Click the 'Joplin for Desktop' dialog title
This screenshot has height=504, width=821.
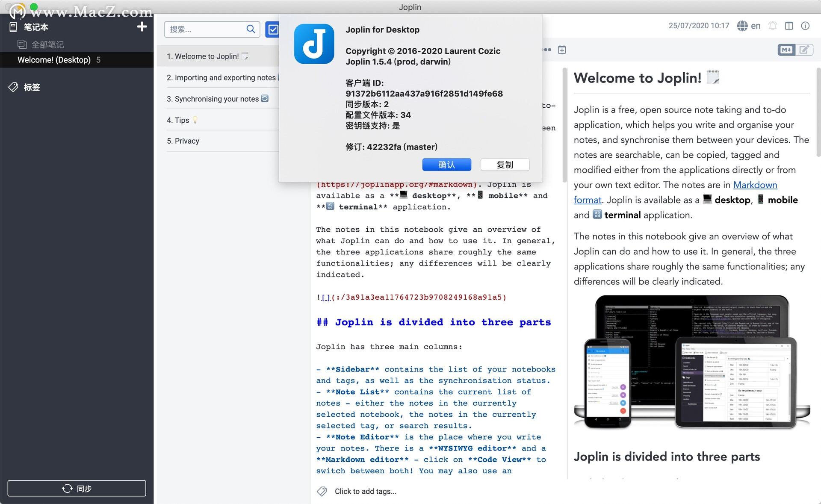coord(383,29)
